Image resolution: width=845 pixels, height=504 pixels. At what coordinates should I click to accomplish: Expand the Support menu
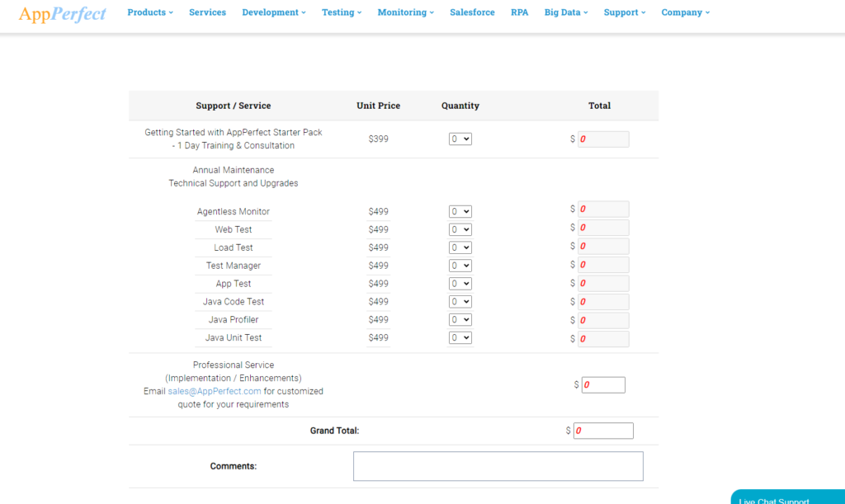[x=625, y=12]
